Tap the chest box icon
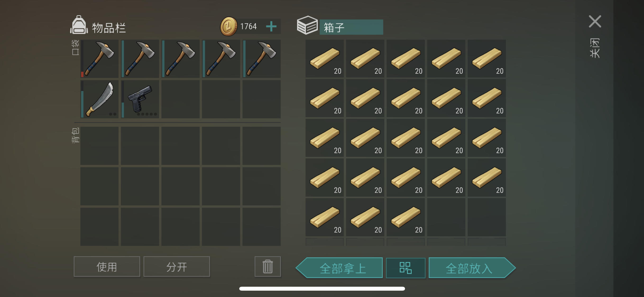The width and height of the screenshot is (644, 297). pyautogui.click(x=307, y=25)
